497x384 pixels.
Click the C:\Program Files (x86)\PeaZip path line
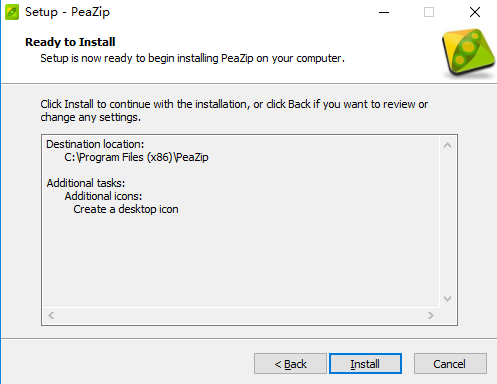point(136,157)
